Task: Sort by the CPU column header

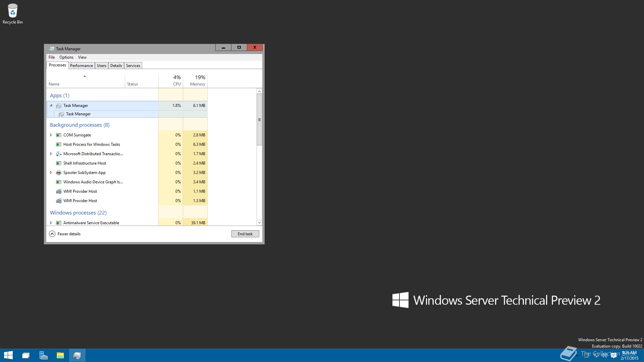Action: coord(171,81)
